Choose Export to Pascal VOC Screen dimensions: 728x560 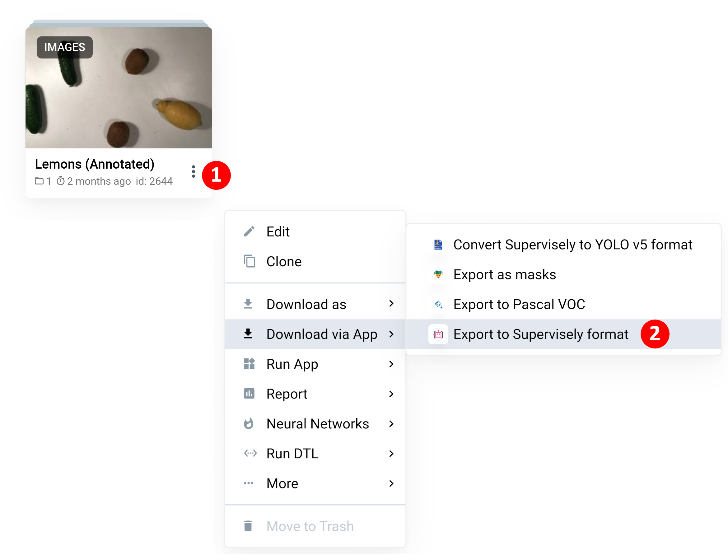pyautogui.click(x=519, y=304)
